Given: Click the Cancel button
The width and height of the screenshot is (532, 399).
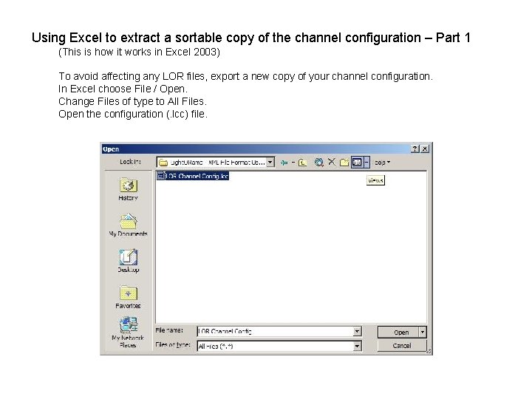Looking at the screenshot, I should click(x=402, y=346).
